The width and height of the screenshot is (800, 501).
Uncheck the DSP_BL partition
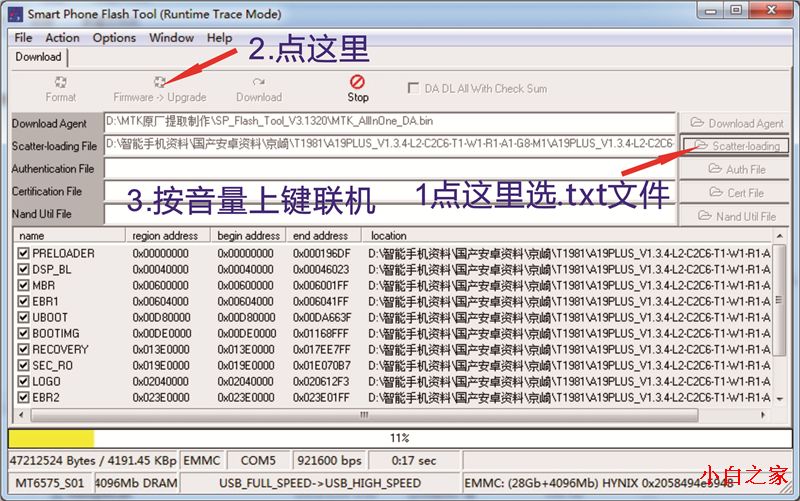tap(23, 269)
